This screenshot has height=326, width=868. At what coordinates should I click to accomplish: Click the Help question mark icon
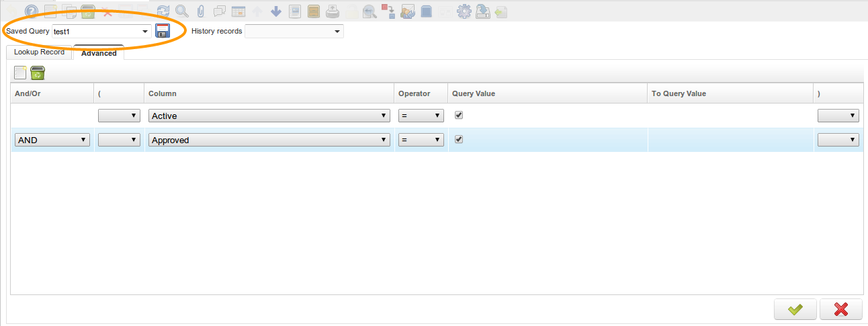tap(31, 11)
